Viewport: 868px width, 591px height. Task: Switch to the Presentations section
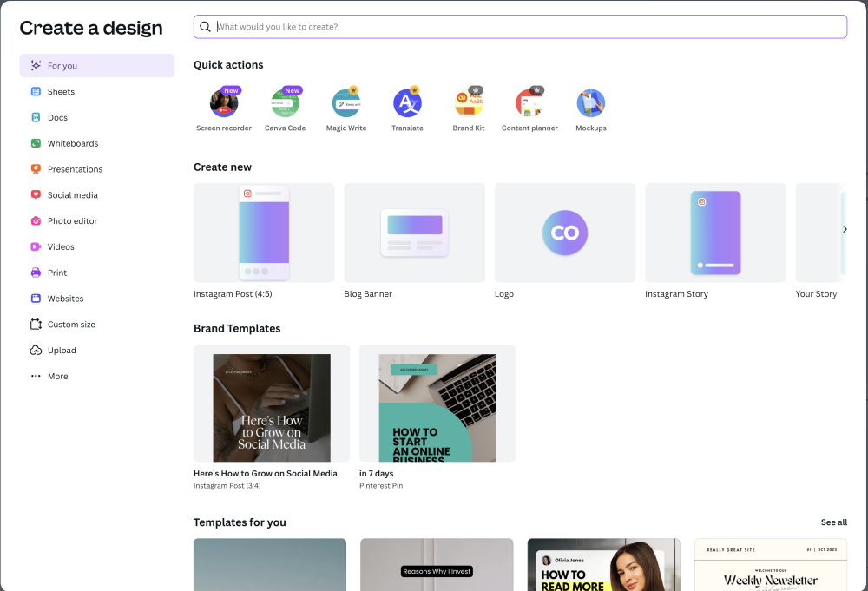pyautogui.click(x=76, y=168)
